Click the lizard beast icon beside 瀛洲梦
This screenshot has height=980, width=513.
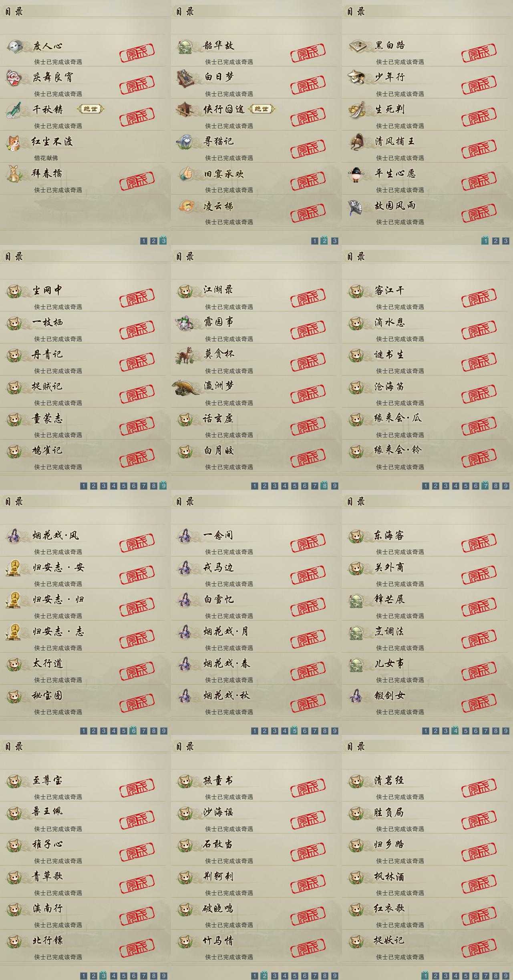tap(186, 388)
